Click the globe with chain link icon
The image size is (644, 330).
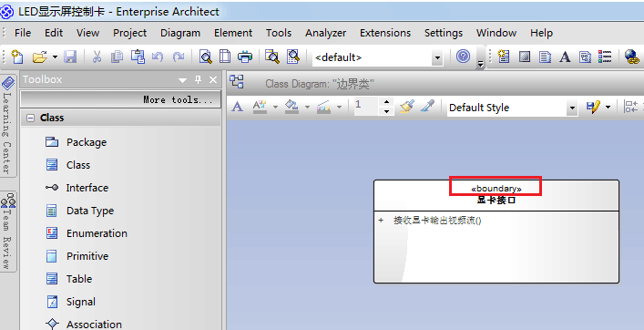pos(631,57)
